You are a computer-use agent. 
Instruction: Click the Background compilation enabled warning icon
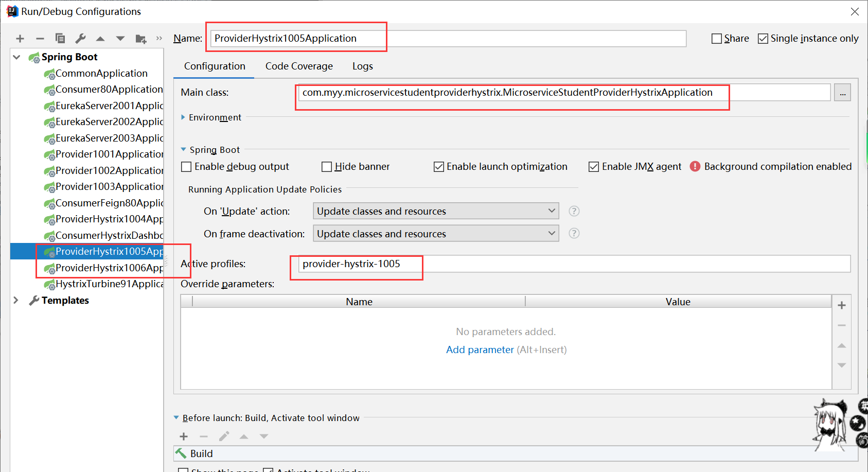(695, 166)
